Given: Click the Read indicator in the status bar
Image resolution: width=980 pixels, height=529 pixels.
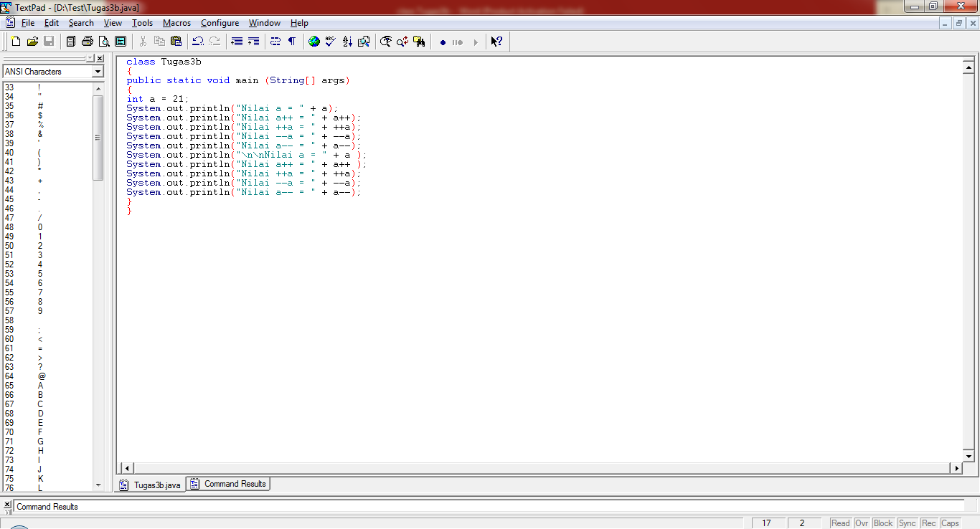Looking at the screenshot, I should tap(840, 523).
